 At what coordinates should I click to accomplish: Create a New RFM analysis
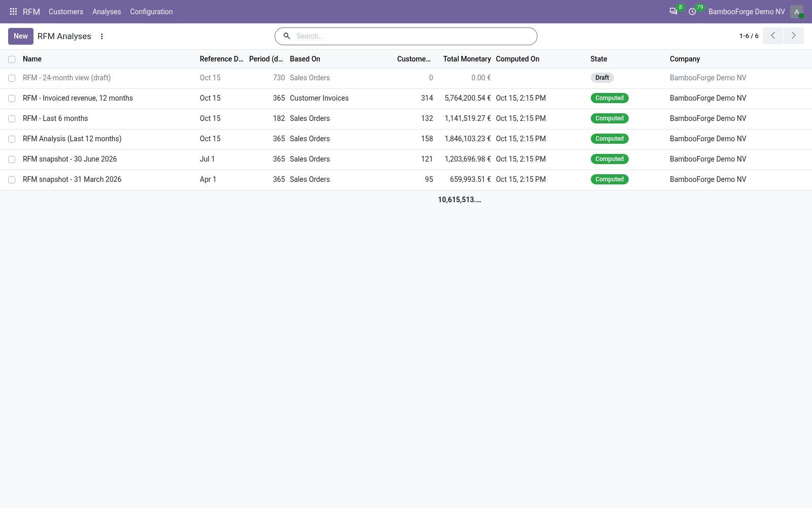21,36
